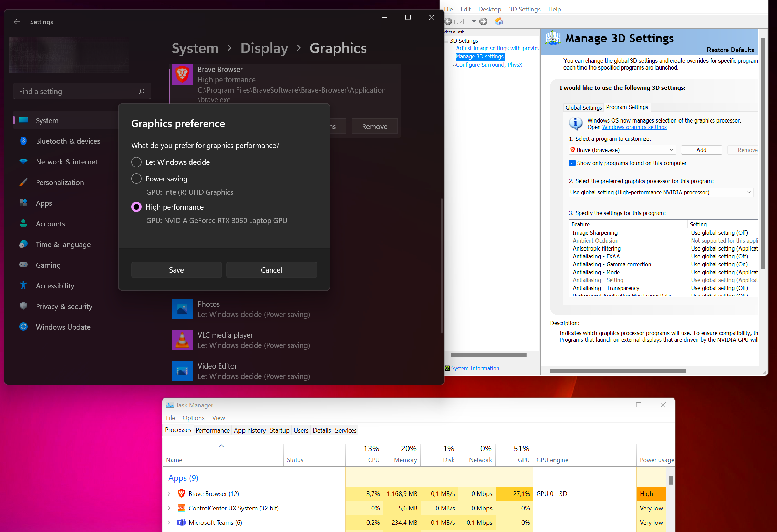Select the Let Windows decide option
777x532 pixels.
tap(136, 162)
